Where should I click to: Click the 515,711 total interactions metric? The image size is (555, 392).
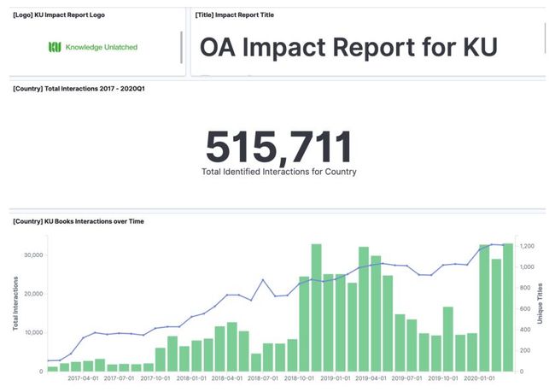click(x=278, y=147)
